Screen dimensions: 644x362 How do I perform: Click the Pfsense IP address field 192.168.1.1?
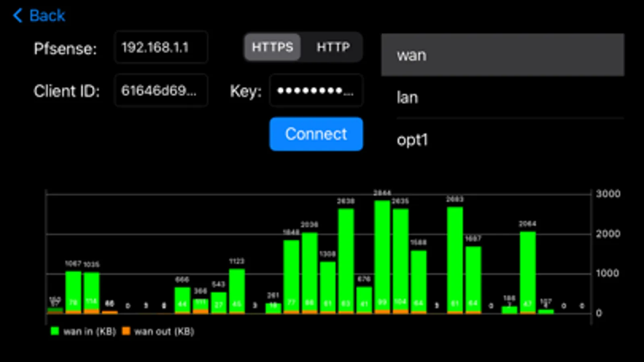161,47
